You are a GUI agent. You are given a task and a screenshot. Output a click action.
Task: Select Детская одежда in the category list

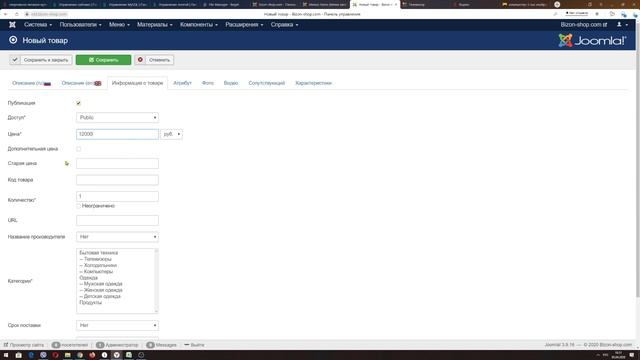click(x=100, y=296)
